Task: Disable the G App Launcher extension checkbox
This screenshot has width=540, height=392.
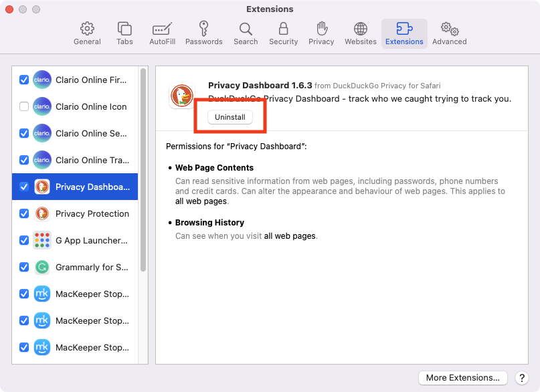Action: (x=24, y=240)
